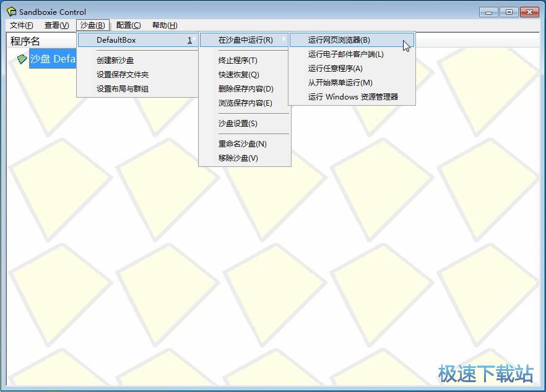Image resolution: width=546 pixels, height=392 pixels.
Task: Launch 运行 Windows 资源管理器 item
Action: click(352, 96)
